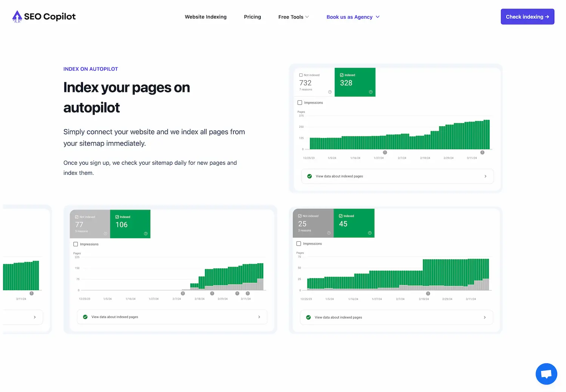Open the Book us as Agency dropdown
Image resolution: width=566 pixels, height=392 pixels.
pos(352,17)
